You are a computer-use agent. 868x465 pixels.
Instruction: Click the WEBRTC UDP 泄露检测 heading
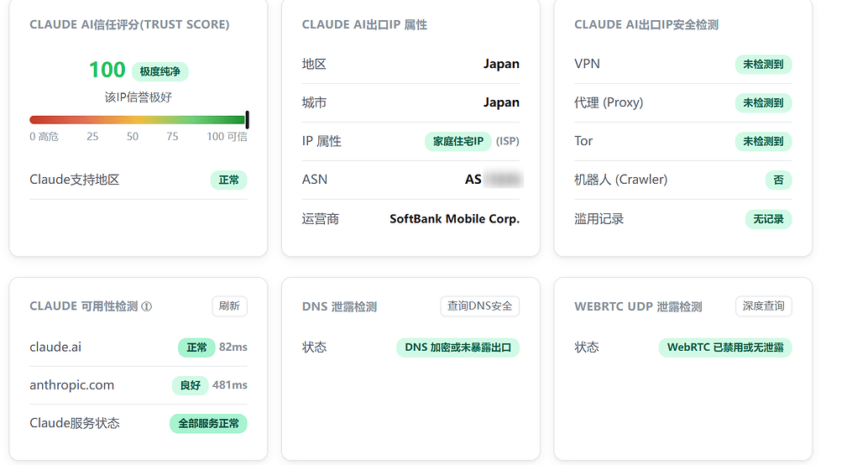[x=638, y=306]
